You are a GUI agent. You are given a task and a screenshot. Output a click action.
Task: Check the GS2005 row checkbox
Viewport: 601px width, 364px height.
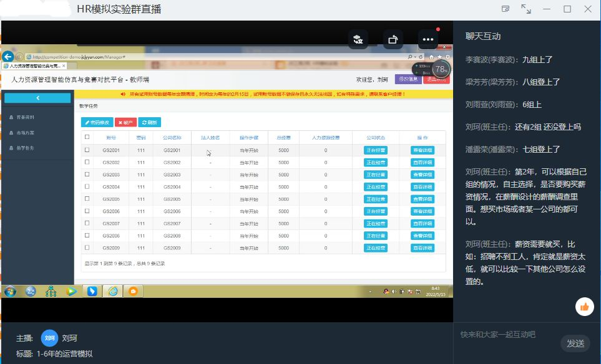(x=87, y=199)
